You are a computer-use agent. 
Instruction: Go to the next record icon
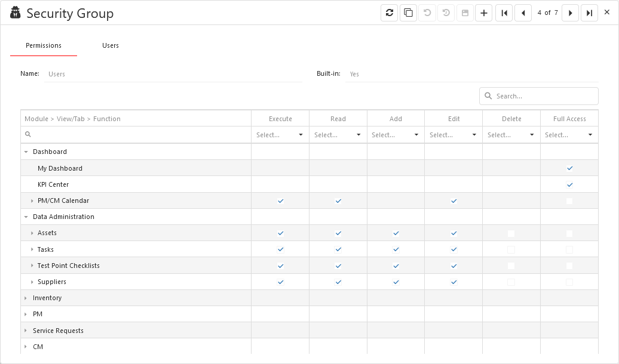tap(570, 13)
